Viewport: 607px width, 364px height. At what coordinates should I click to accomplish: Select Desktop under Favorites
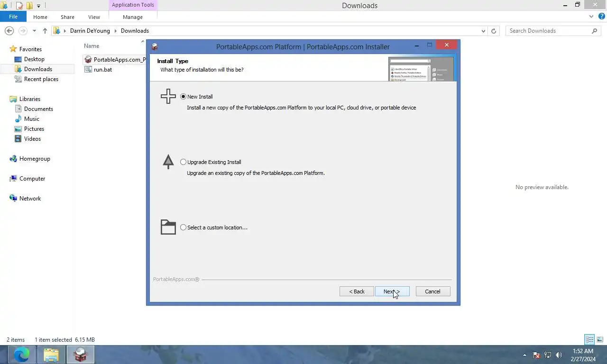click(x=34, y=59)
